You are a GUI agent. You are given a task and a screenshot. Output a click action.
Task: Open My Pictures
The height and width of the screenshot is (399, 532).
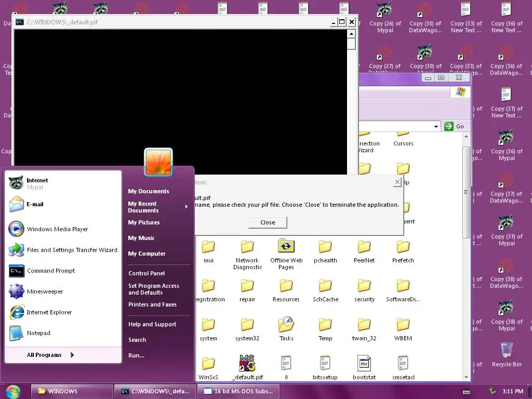pos(144,222)
